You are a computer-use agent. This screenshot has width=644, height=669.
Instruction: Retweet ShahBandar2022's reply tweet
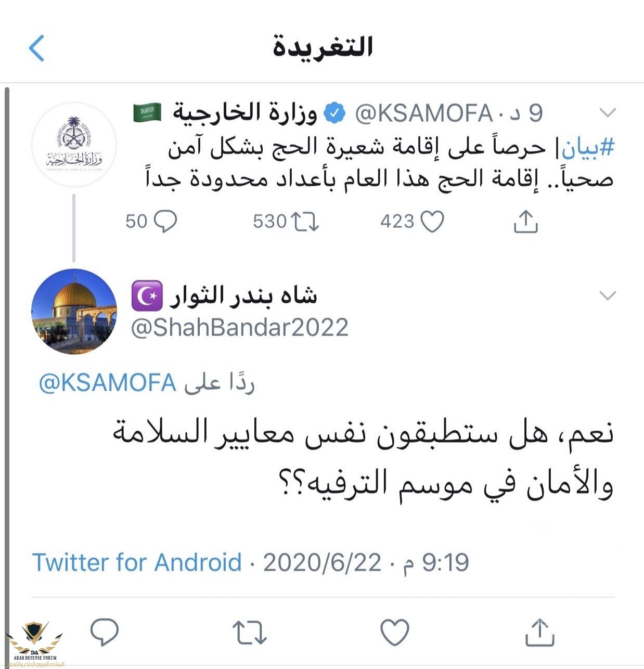[249, 632]
